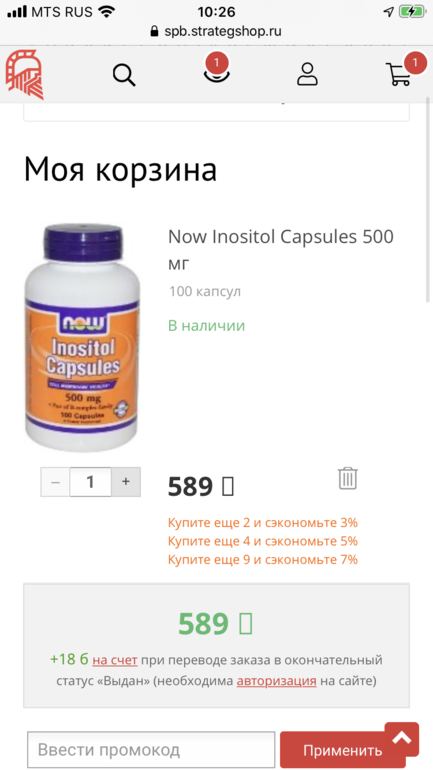The height and width of the screenshot is (770, 433).
Task: Follow the 'на счет' link
Action: 115,660
